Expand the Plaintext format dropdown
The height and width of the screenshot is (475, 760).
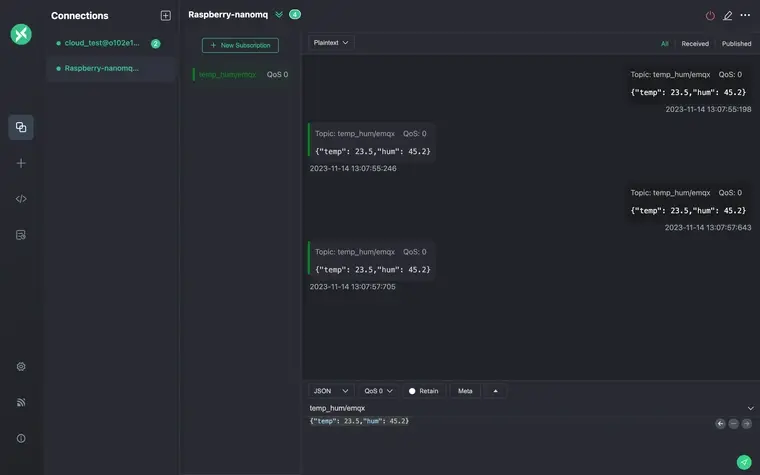click(x=331, y=43)
